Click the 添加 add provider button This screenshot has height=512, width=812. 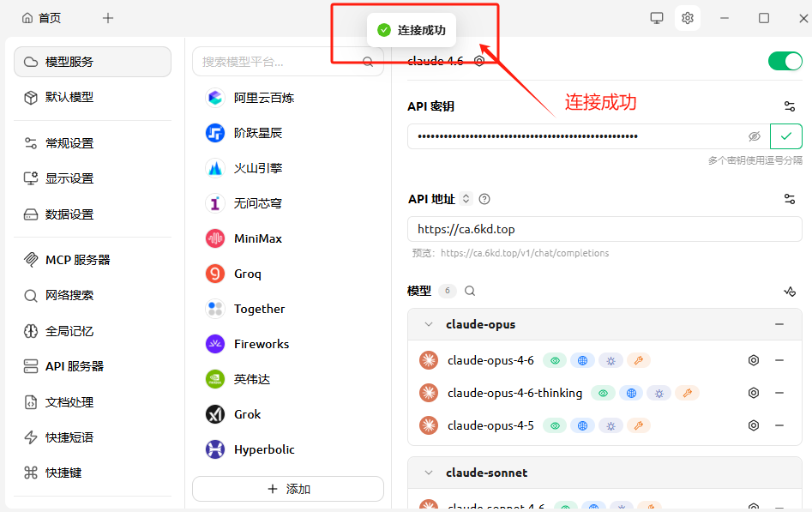(288, 489)
